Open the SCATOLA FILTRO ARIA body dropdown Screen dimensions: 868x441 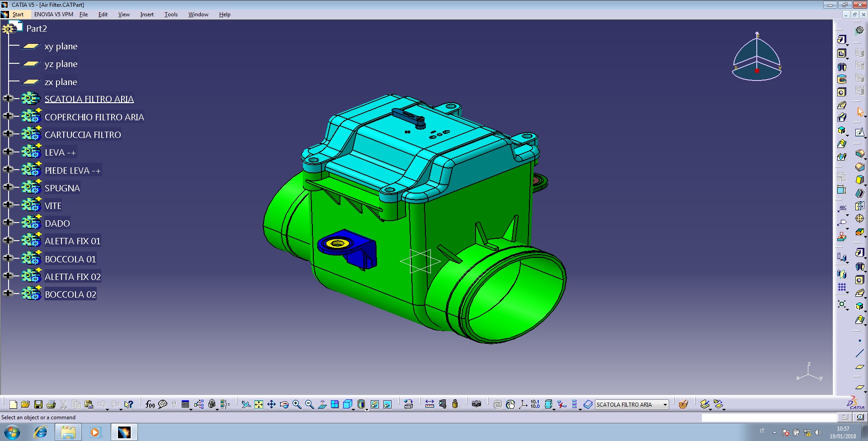click(x=665, y=404)
